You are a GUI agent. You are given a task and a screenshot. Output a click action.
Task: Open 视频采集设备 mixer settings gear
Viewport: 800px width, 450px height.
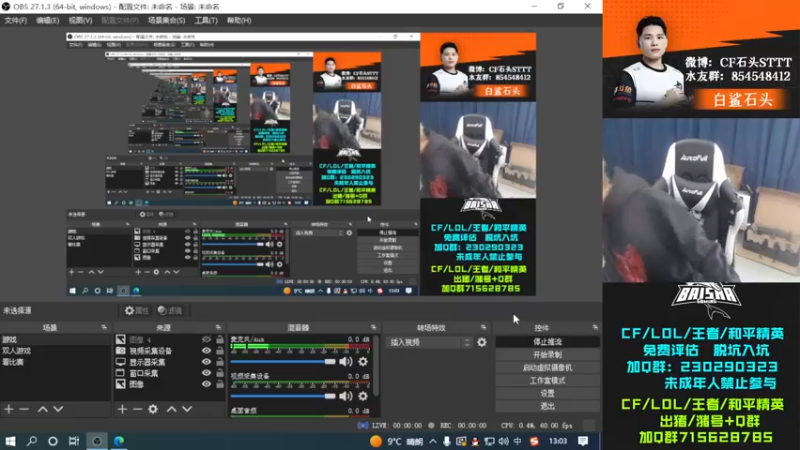(x=363, y=396)
